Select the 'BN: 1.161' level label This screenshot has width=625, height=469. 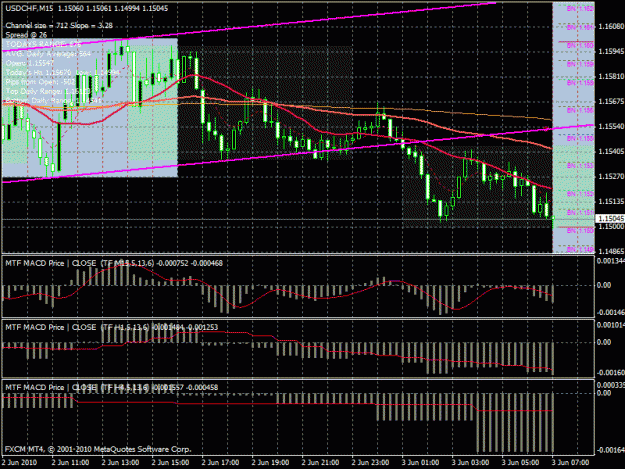580,27
